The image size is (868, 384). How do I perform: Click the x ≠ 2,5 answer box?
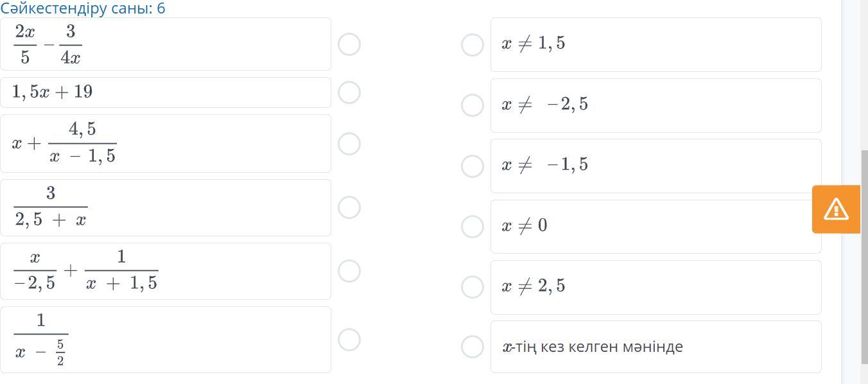(655, 287)
